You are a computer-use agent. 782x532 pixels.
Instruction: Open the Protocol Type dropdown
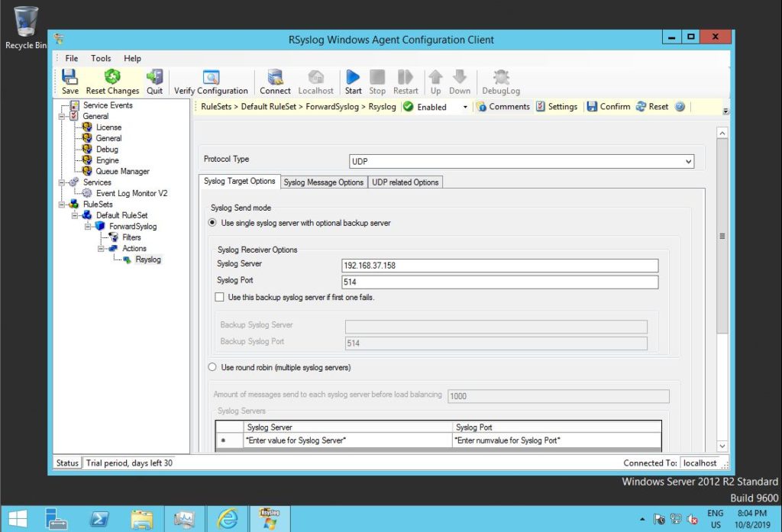coord(688,162)
